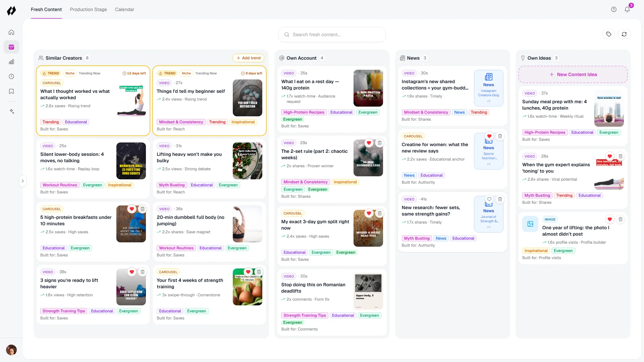Viewport: 644px width, 362px height.
Task: Click 'Instagram's new shared collections' title
Action: tap(435, 85)
